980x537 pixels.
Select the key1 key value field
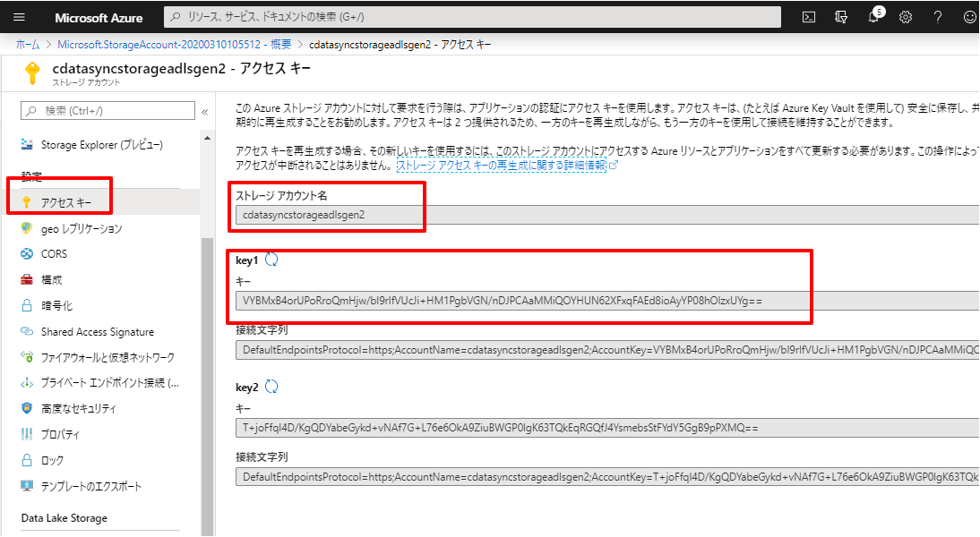tap(606, 301)
